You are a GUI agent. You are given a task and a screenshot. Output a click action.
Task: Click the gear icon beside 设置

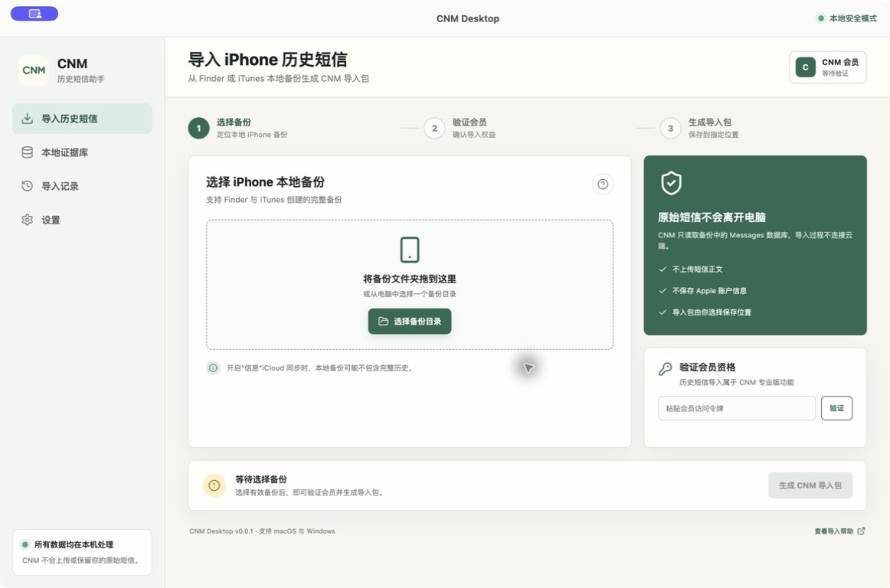pyautogui.click(x=27, y=220)
